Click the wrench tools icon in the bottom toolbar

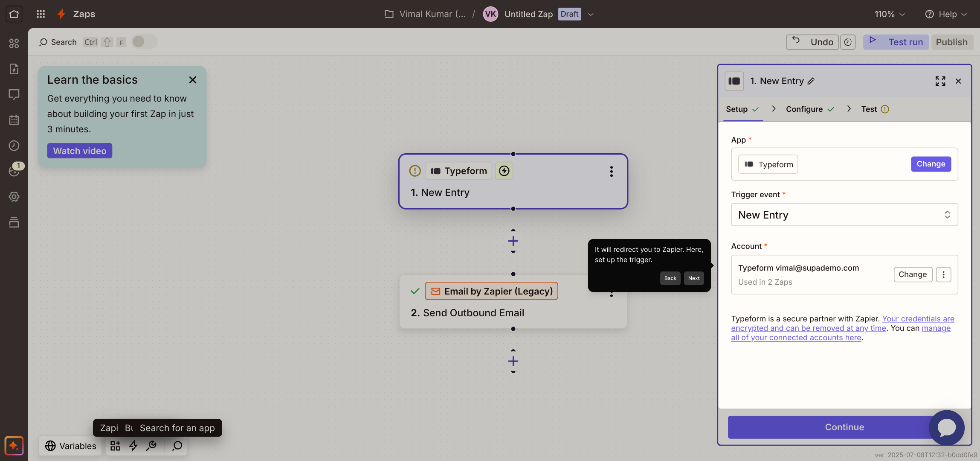[x=151, y=446]
